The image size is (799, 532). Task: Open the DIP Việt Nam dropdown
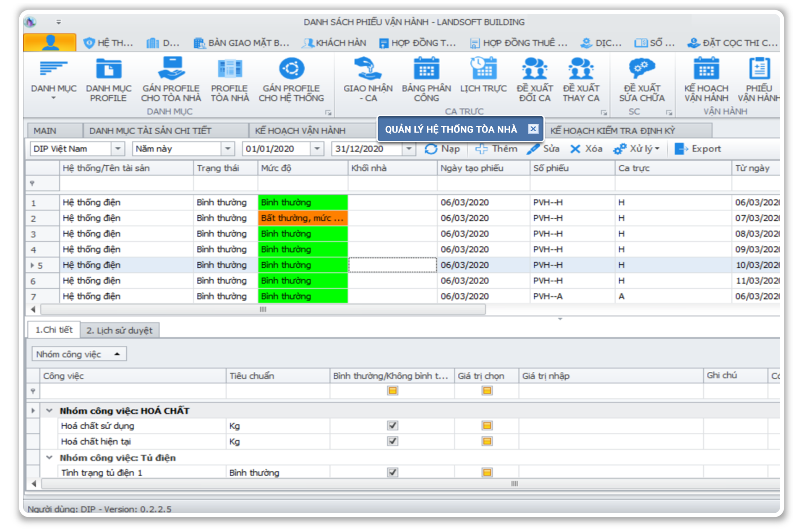tap(118, 149)
